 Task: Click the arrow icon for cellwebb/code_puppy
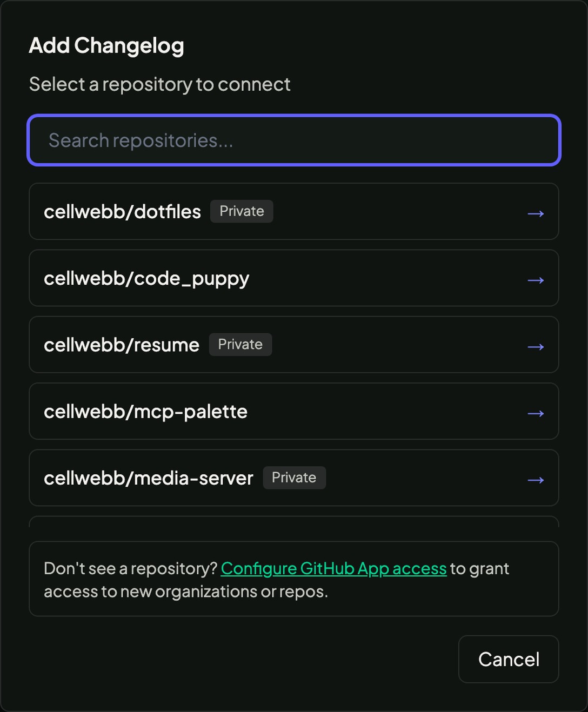coord(536,280)
